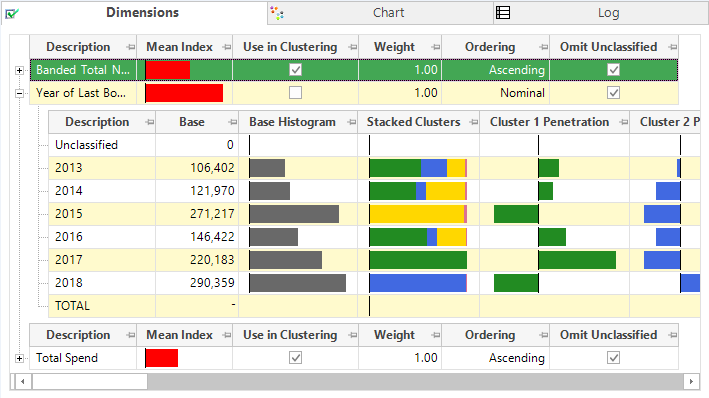Pin the lower Description column
Image resolution: width=709 pixels, height=398 pixels.
131,335
